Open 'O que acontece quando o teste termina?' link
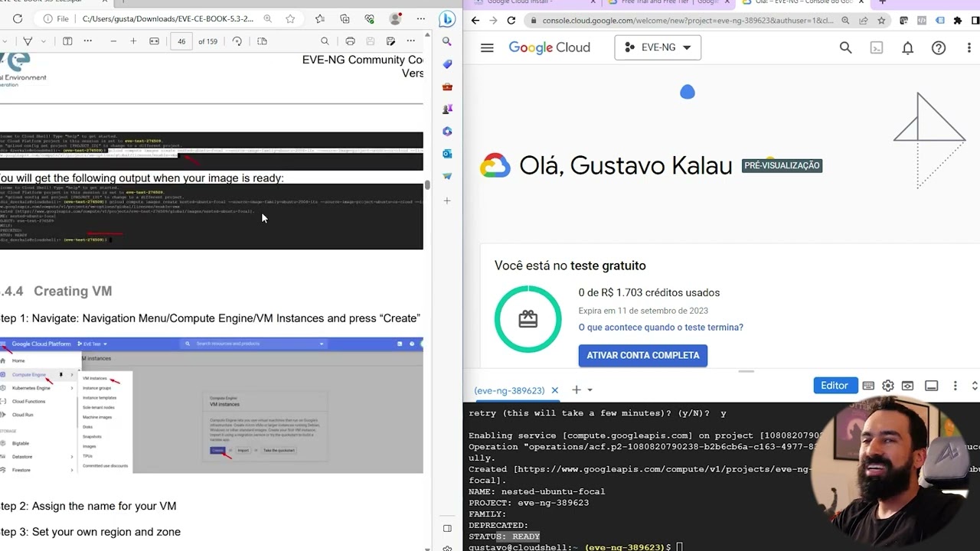 [661, 328]
